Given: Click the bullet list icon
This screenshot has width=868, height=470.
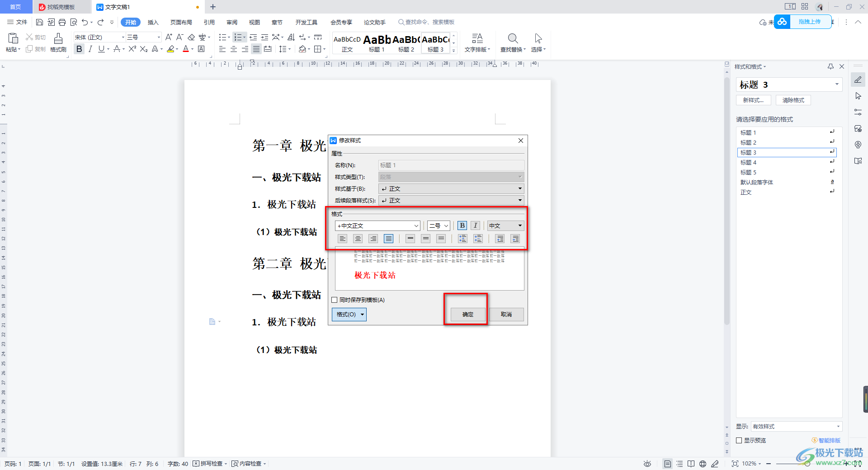Looking at the screenshot, I should (x=222, y=37).
